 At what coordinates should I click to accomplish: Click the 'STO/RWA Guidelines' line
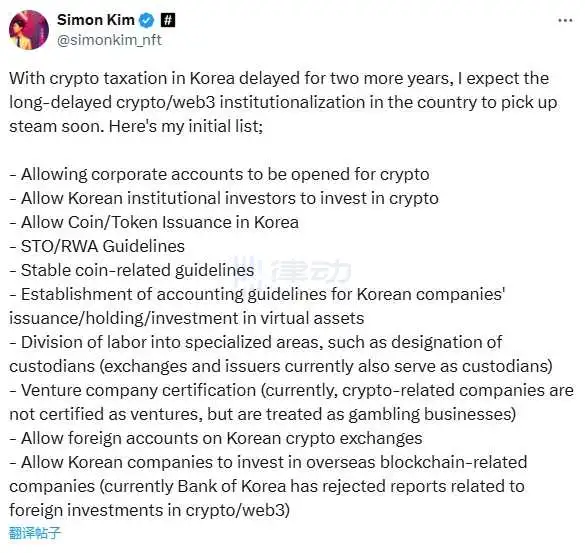tap(97, 246)
